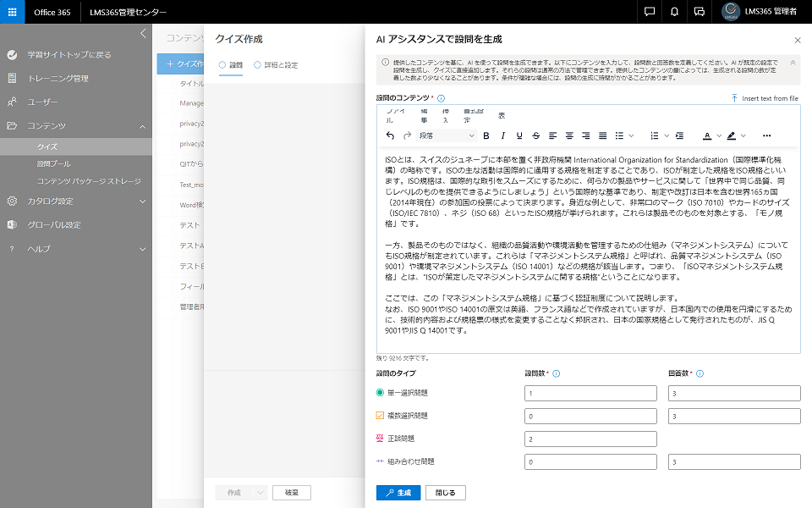This screenshot has height=508, width=812.
Task: Open the notifications bell
Action: tap(674, 12)
